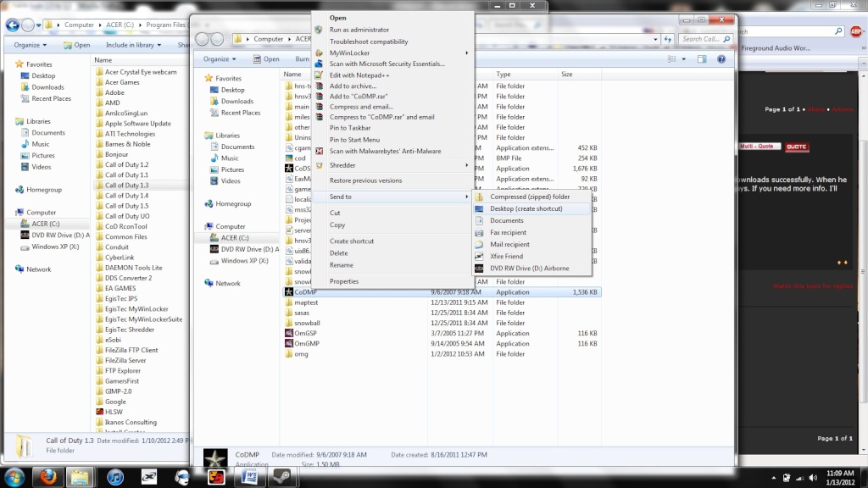Image resolution: width=868 pixels, height=488 pixels.
Task: Click the Burn toolbar button
Action: [x=303, y=59]
